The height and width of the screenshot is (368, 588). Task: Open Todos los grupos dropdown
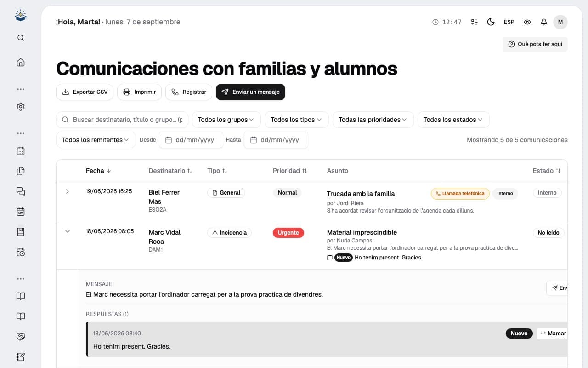tap(226, 120)
